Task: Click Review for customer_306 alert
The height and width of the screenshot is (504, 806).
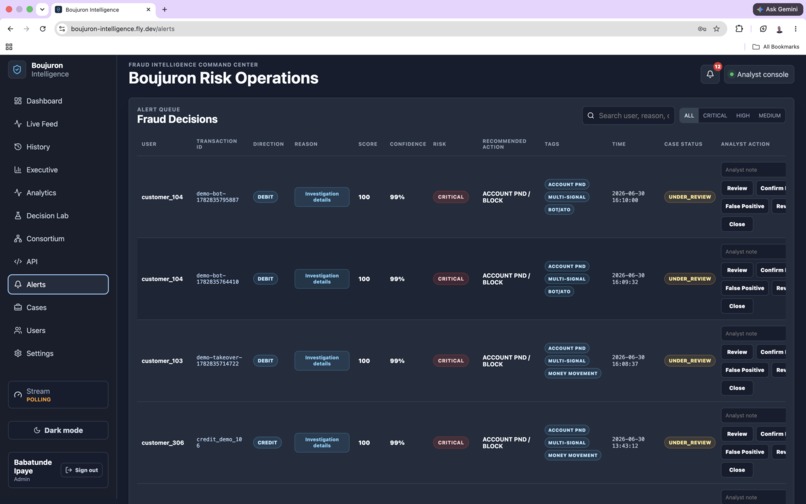Action: (x=737, y=434)
